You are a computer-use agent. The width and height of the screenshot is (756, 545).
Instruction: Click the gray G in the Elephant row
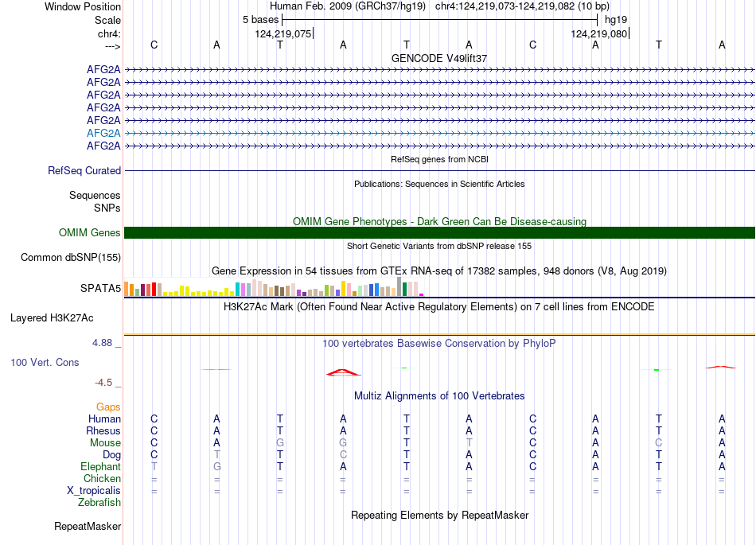[x=217, y=466]
